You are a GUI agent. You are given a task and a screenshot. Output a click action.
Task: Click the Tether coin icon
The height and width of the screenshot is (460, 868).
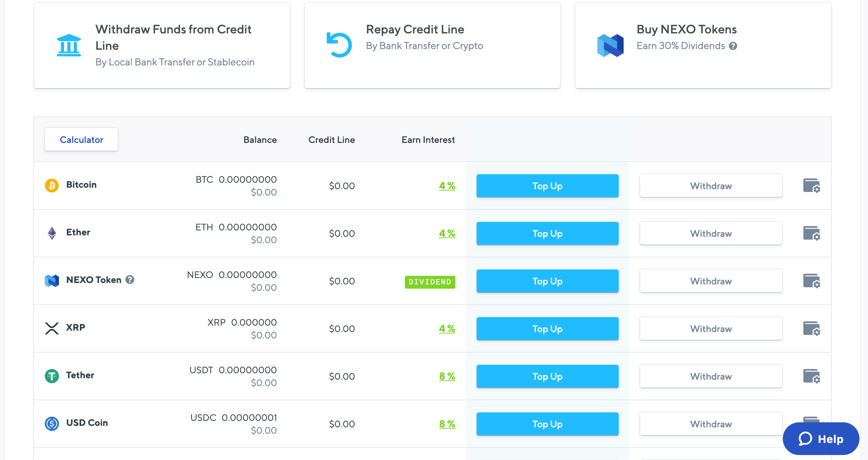click(x=52, y=376)
